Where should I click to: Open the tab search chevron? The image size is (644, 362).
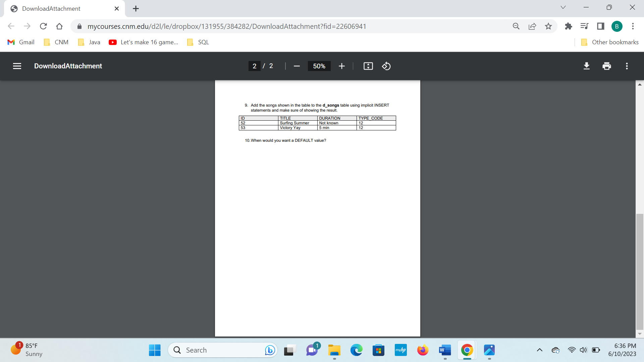[x=563, y=7]
